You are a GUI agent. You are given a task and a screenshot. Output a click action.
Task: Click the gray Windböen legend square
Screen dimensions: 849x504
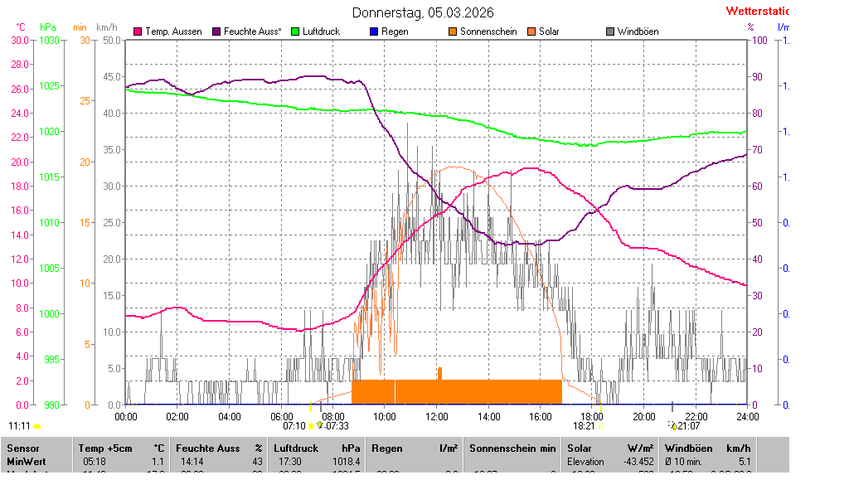(610, 31)
